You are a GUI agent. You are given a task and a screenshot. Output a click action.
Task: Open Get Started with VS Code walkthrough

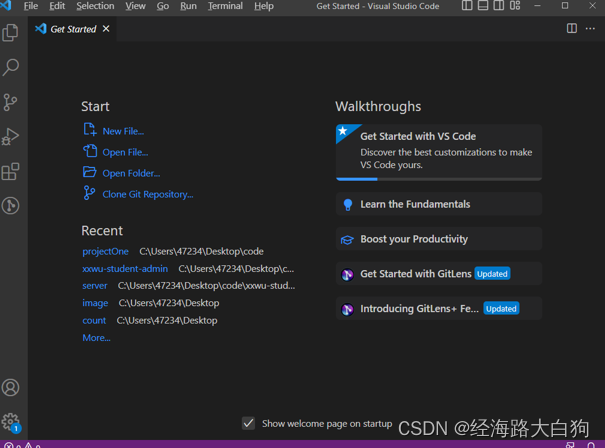pos(439,152)
